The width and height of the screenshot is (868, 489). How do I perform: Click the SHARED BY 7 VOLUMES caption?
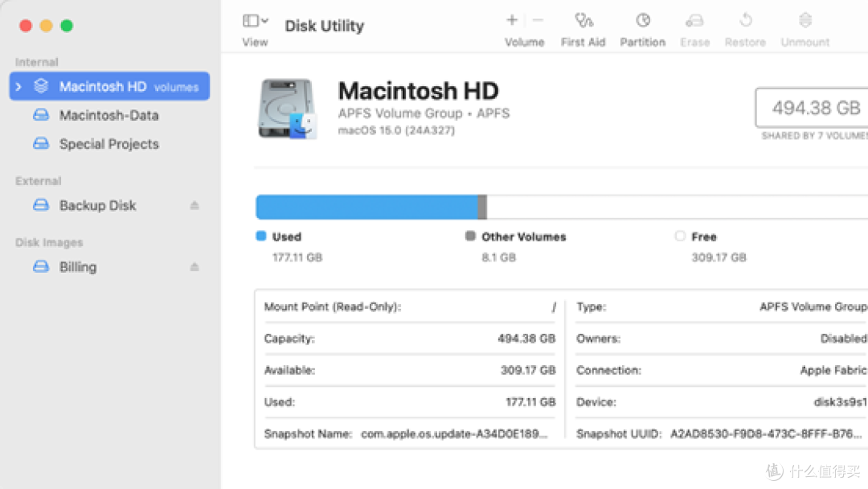814,136
